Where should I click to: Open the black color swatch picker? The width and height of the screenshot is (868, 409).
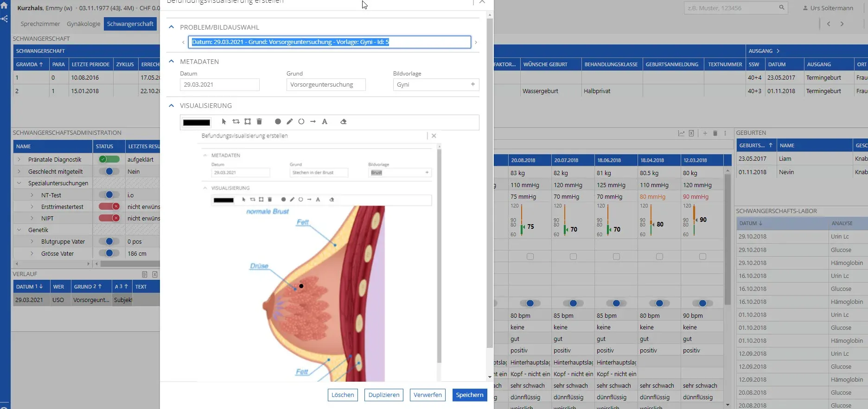coord(197,122)
